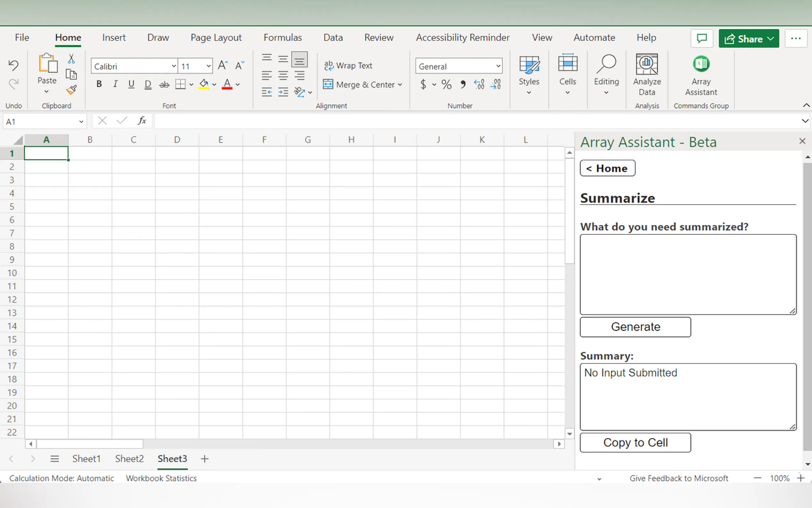Click the Increase Font Size icon
Screen dimensions: 812x508
(x=223, y=65)
